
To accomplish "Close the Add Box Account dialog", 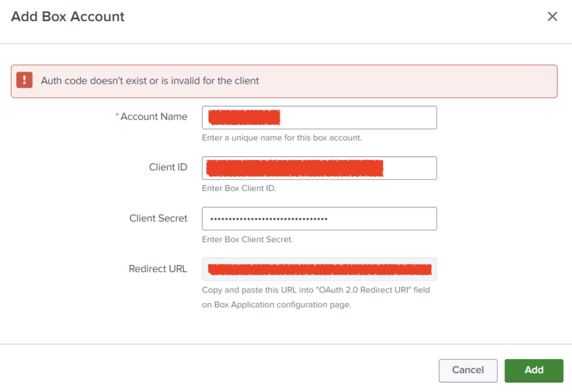I will click(x=553, y=17).
